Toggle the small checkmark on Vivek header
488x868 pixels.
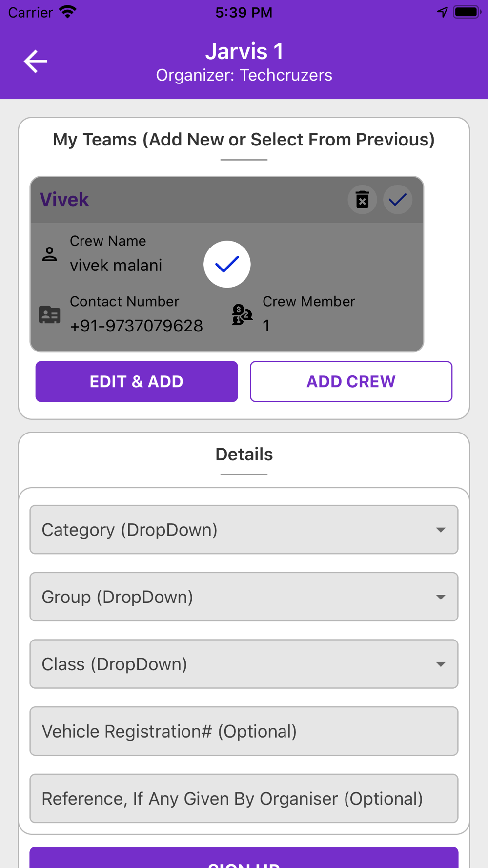[x=398, y=200]
